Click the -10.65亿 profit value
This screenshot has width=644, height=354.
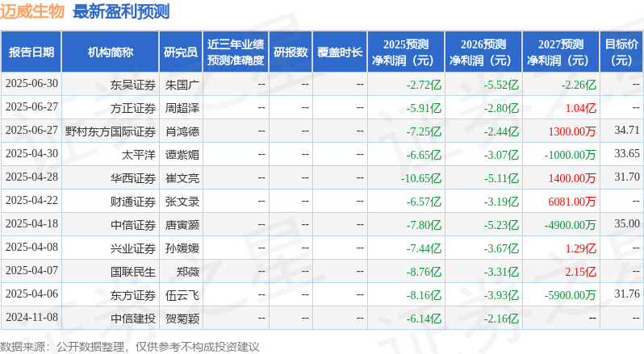point(421,178)
